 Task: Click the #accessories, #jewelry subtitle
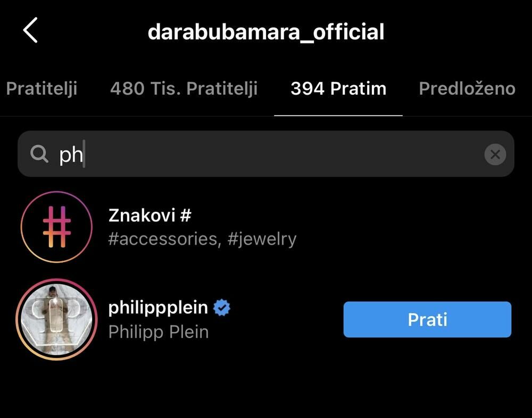pos(202,239)
